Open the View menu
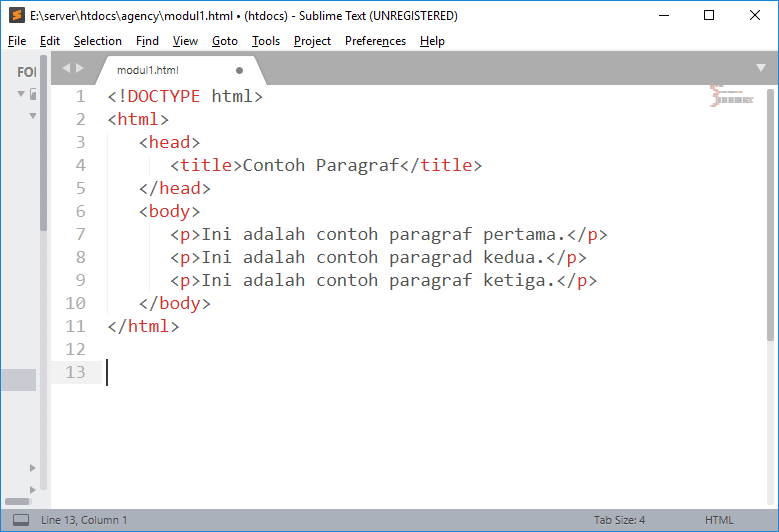The height and width of the screenshot is (532, 779). coord(185,41)
